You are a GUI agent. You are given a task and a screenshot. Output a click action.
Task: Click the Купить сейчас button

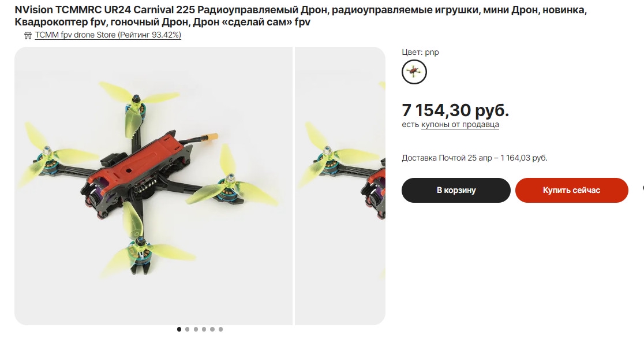click(572, 190)
